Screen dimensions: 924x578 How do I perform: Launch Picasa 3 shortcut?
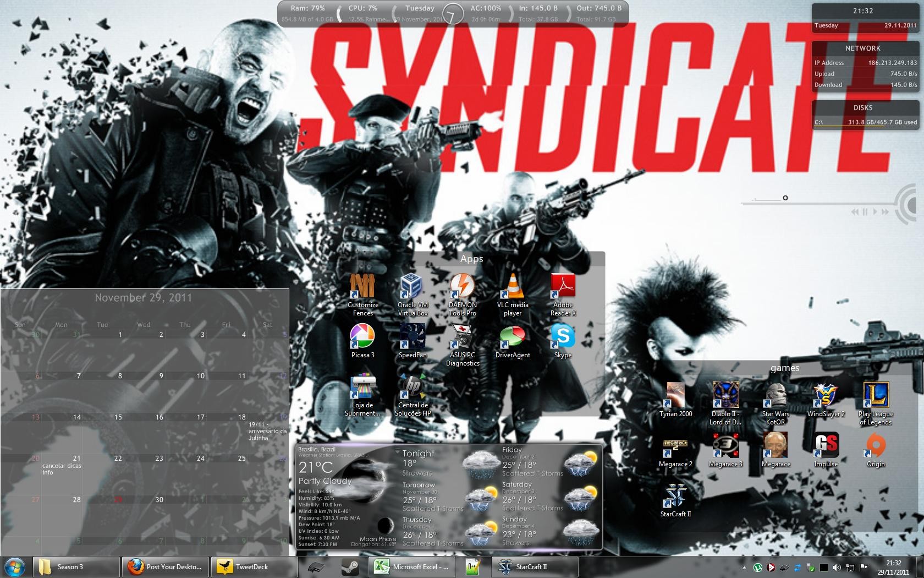point(362,341)
